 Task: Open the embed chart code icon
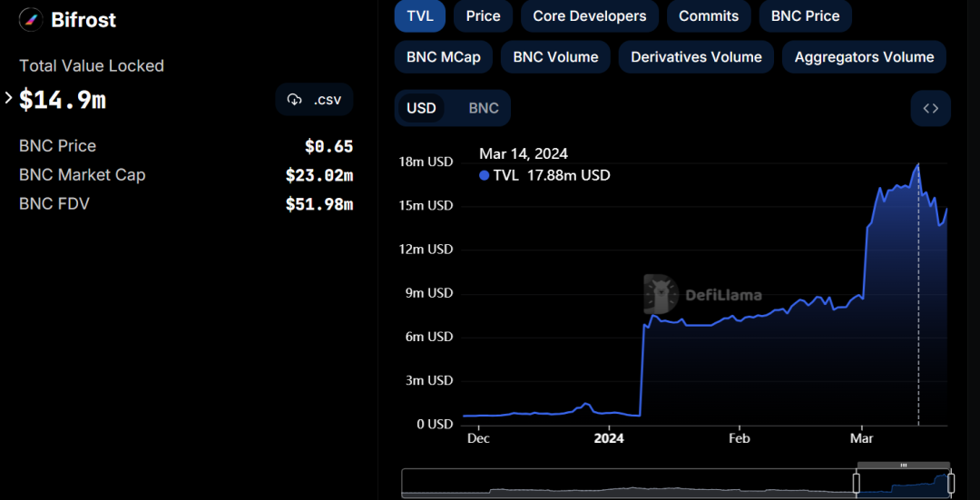[x=931, y=108]
